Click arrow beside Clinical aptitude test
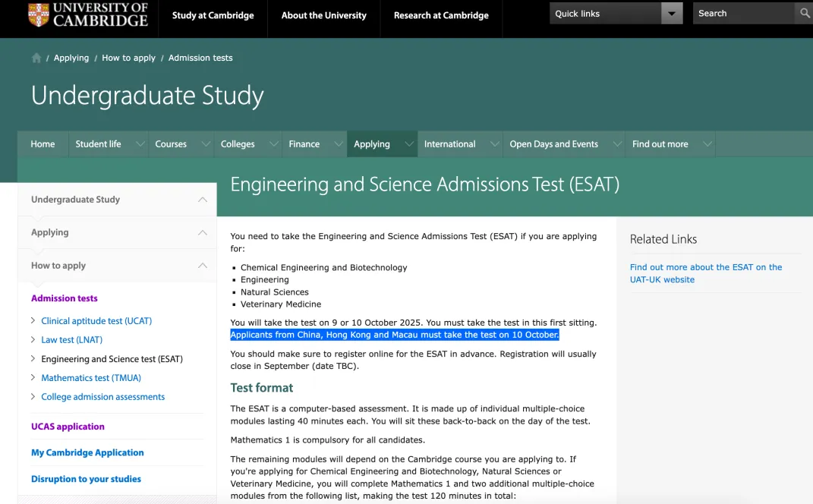Image resolution: width=813 pixels, height=504 pixels. pyautogui.click(x=33, y=320)
